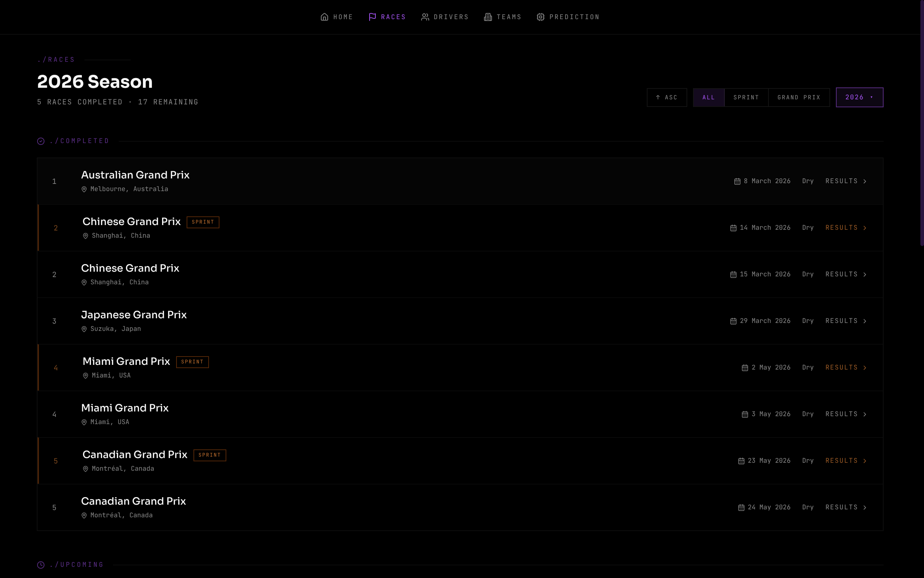The image size is (924, 578).
Task: Click the Japanese Grand Prix title
Action: pos(134,315)
